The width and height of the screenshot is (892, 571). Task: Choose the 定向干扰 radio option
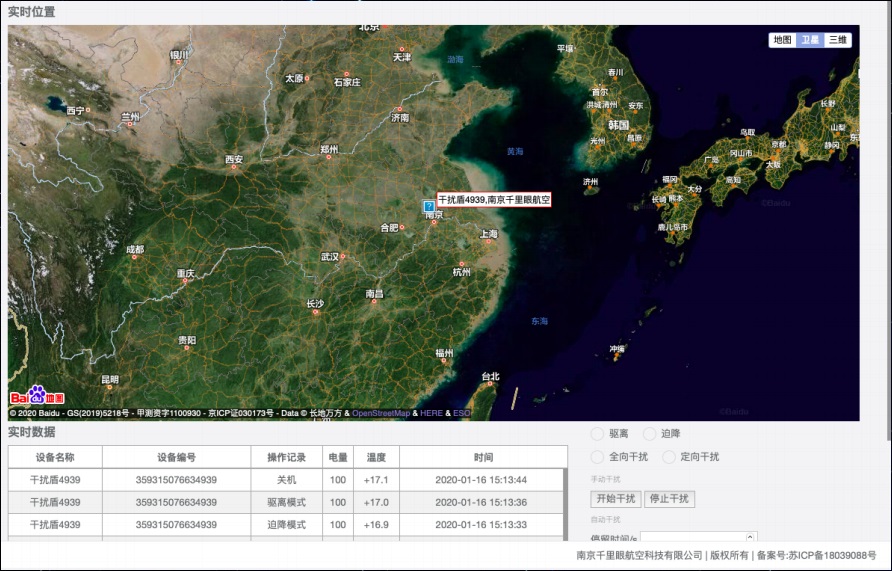pyautogui.click(x=669, y=457)
